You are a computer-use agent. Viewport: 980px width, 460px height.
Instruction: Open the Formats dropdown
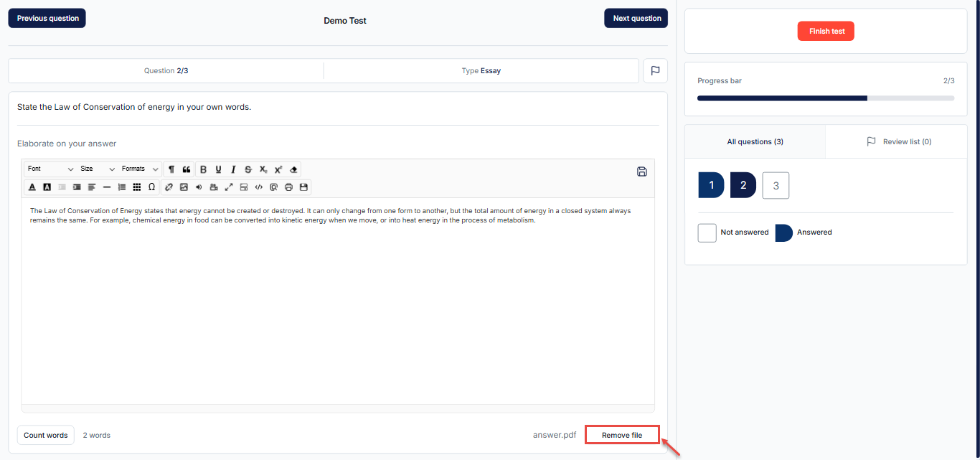coord(140,169)
